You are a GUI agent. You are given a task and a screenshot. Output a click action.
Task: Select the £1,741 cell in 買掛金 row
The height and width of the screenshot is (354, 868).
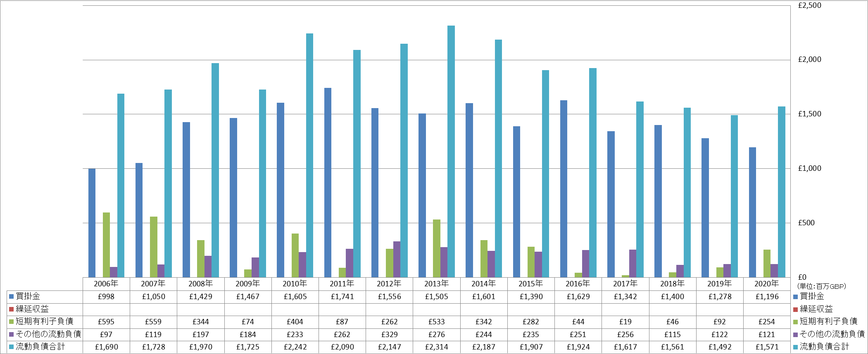(342, 297)
